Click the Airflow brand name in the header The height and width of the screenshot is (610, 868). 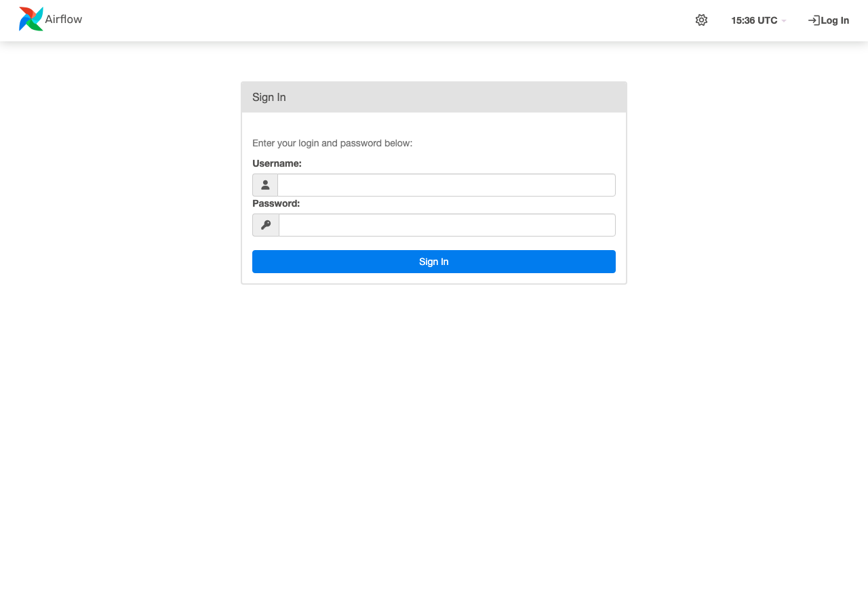click(62, 19)
